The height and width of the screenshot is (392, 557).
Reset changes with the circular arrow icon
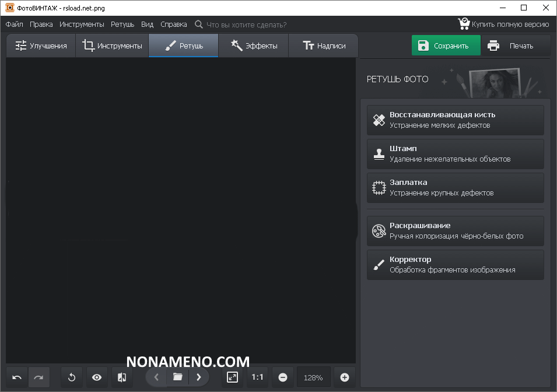tap(72, 377)
